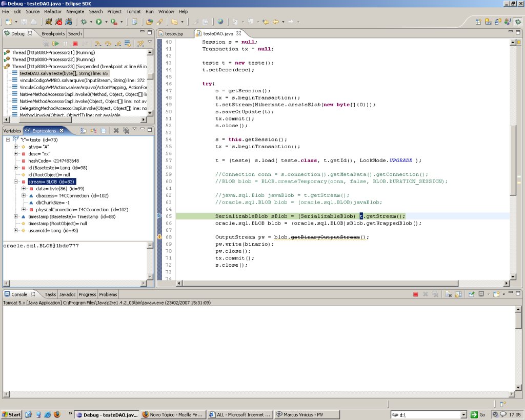Collapse the "t"= teste expression node
This screenshot has height=420, width=525.
(8, 139)
